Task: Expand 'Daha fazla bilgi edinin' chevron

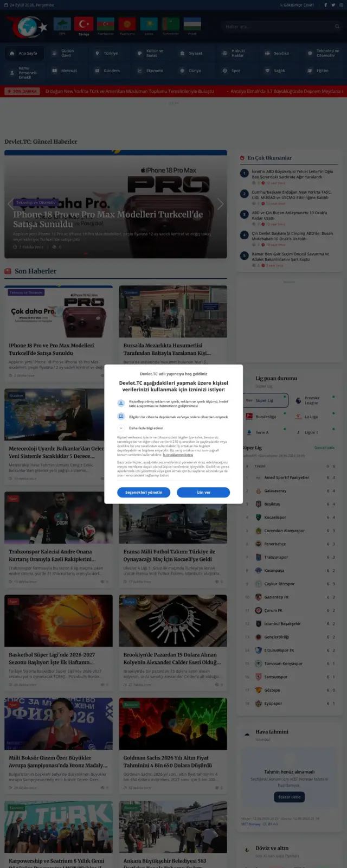Action: tap(121, 428)
